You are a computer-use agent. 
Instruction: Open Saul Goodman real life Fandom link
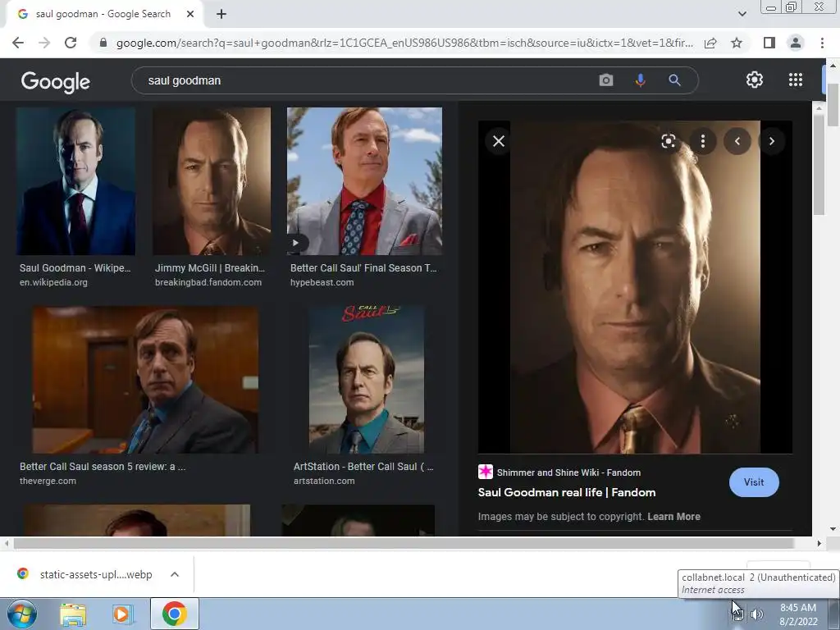point(567,492)
